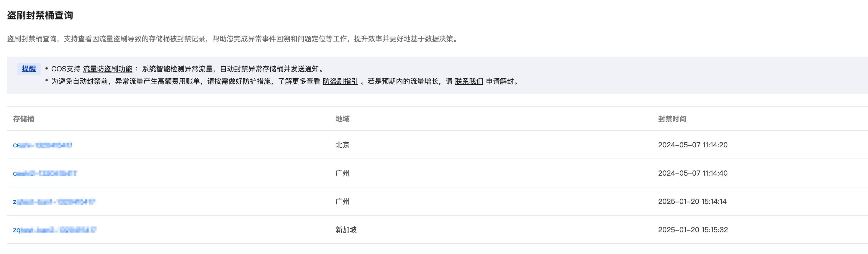The image size is (868, 254).
Task: Click the blue 提醒 tag
Action: pyautogui.click(x=29, y=69)
